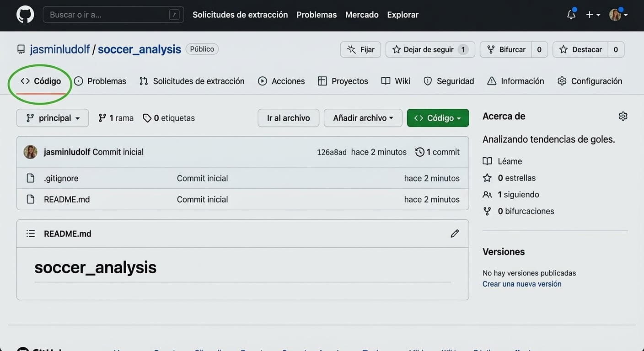Open 'Commit inicial' in the README.md row
This screenshot has height=351, width=644.
[x=203, y=199]
